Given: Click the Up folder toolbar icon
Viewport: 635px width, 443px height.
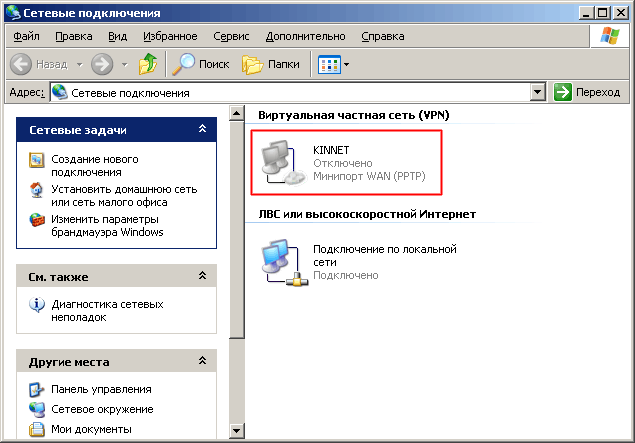Looking at the screenshot, I should 148,64.
